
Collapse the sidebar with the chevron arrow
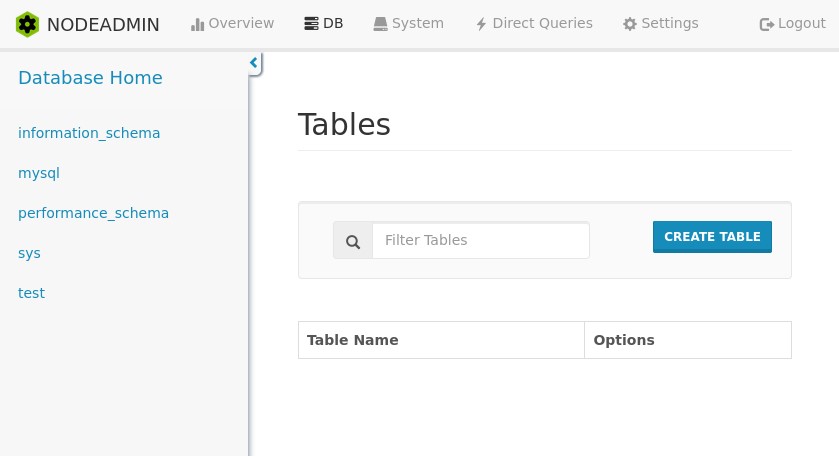[x=254, y=64]
